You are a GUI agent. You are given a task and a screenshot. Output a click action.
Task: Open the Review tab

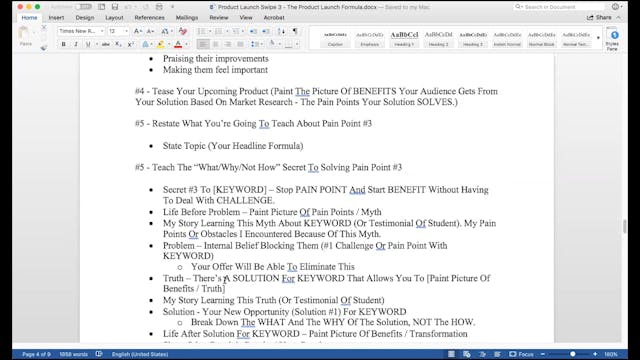tap(219, 18)
